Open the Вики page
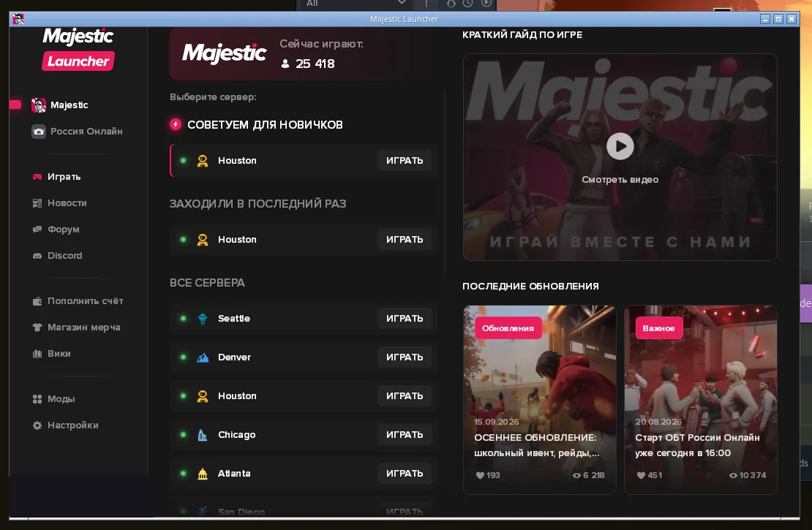Viewport: 812px width, 530px height. click(59, 354)
